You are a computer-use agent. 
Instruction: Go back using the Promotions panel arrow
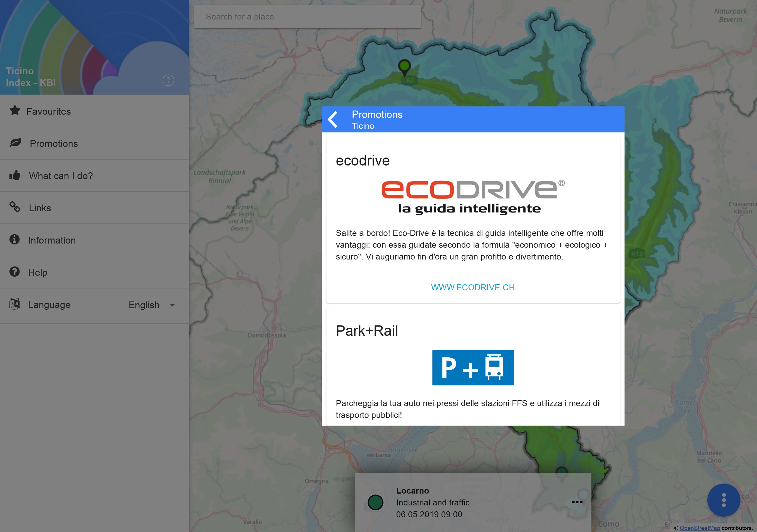pyautogui.click(x=333, y=119)
